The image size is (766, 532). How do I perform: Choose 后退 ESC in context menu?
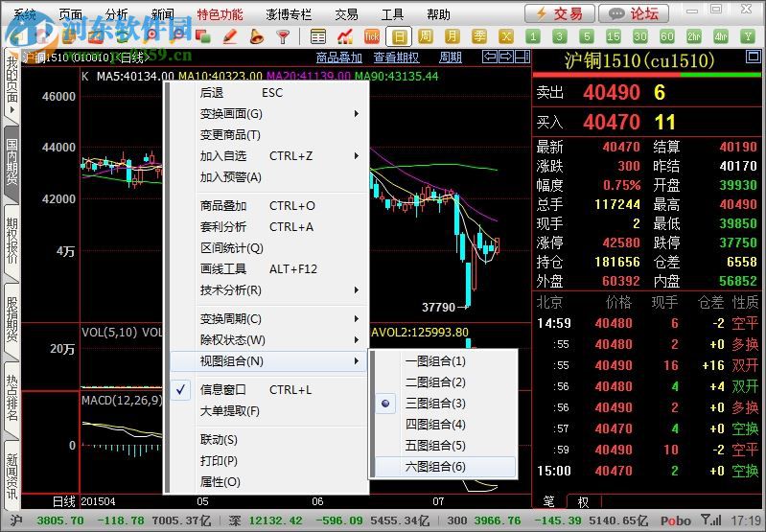coord(268,93)
